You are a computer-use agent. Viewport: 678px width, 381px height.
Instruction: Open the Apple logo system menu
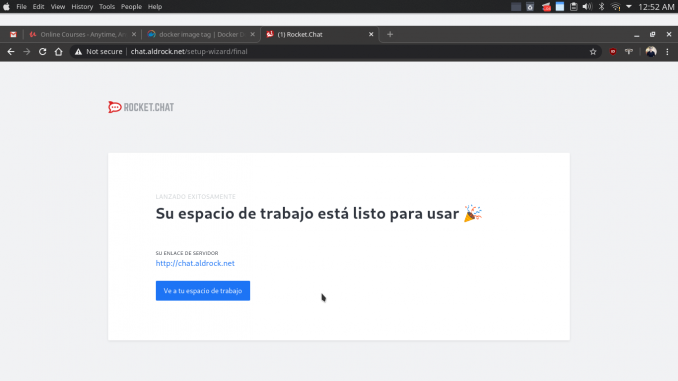6,6
